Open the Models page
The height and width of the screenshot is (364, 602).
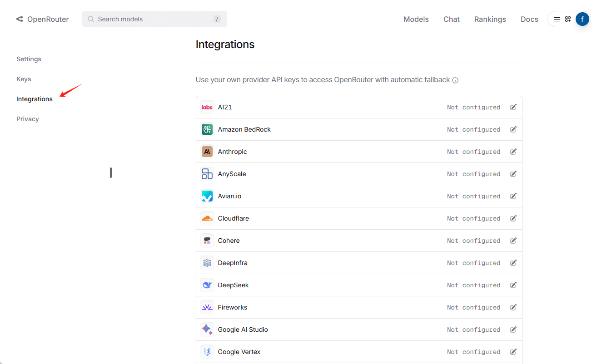tap(416, 19)
